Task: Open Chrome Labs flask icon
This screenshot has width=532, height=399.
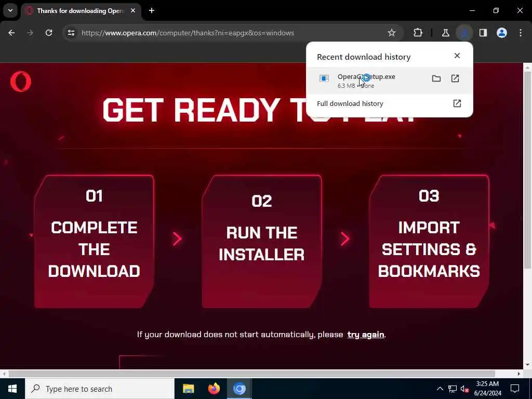Action: [445, 33]
